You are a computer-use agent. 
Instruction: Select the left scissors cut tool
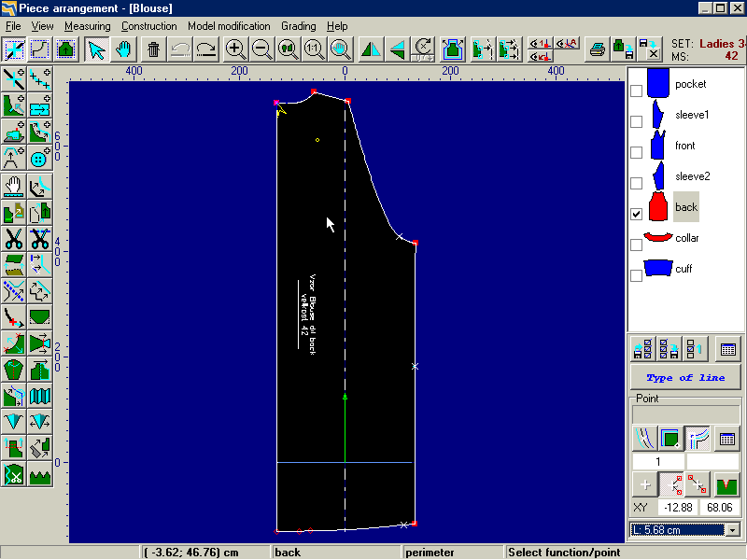click(x=14, y=238)
